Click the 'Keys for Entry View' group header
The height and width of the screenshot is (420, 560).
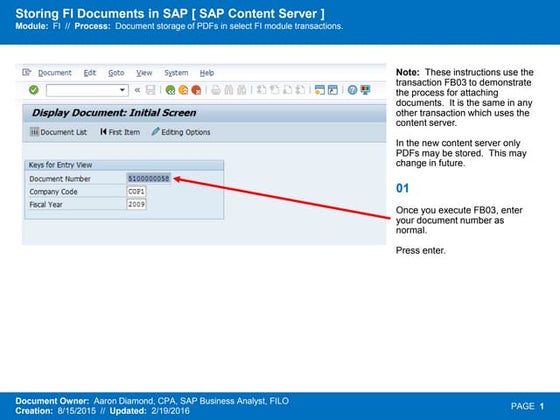[x=124, y=165]
